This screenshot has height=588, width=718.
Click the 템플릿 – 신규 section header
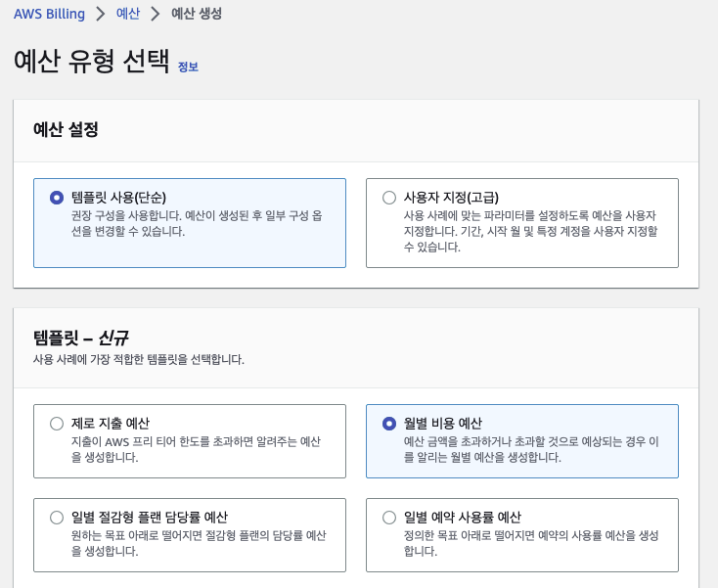(x=80, y=338)
